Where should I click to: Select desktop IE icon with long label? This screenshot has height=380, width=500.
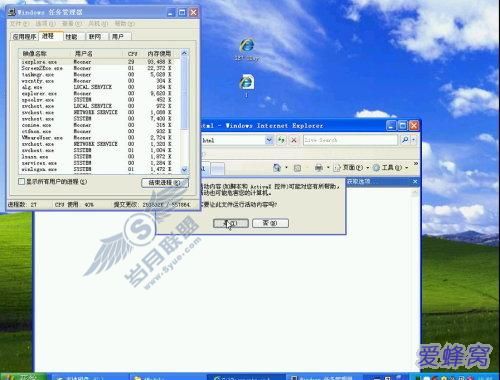(x=247, y=50)
